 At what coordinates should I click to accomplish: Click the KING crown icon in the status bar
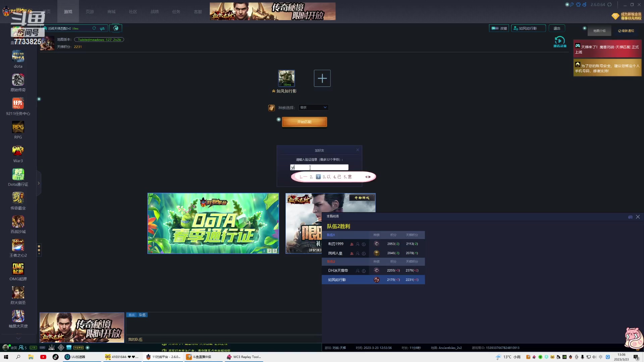coord(51,348)
